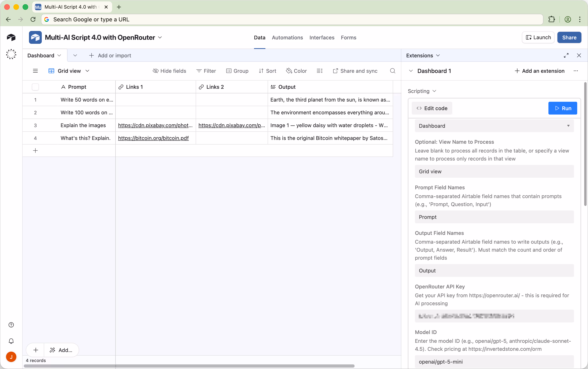The width and height of the screenshot is (588, 369).
Task: Open the Color row coloring options
Action: [296, 71]
